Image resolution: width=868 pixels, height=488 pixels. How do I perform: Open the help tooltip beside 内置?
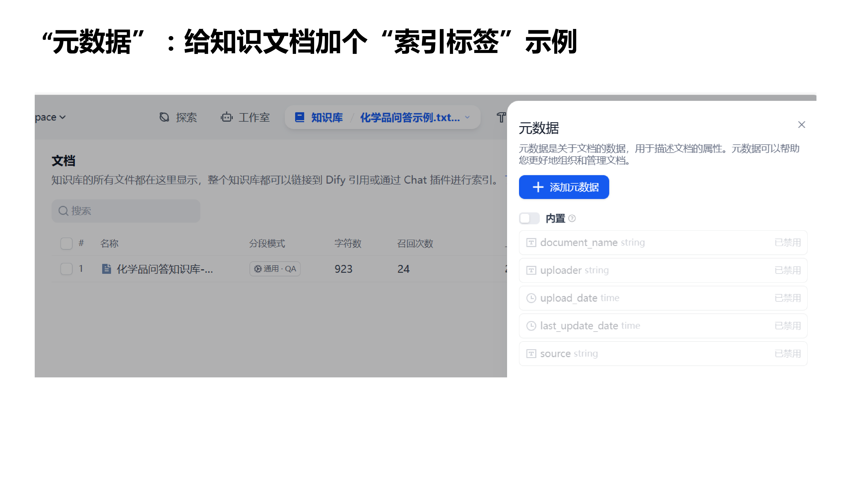pos(572,218)
